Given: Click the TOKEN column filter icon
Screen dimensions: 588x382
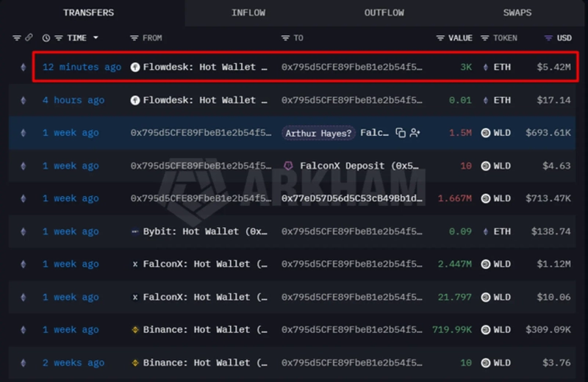Looking at the screenshot, I should (485, 38).
